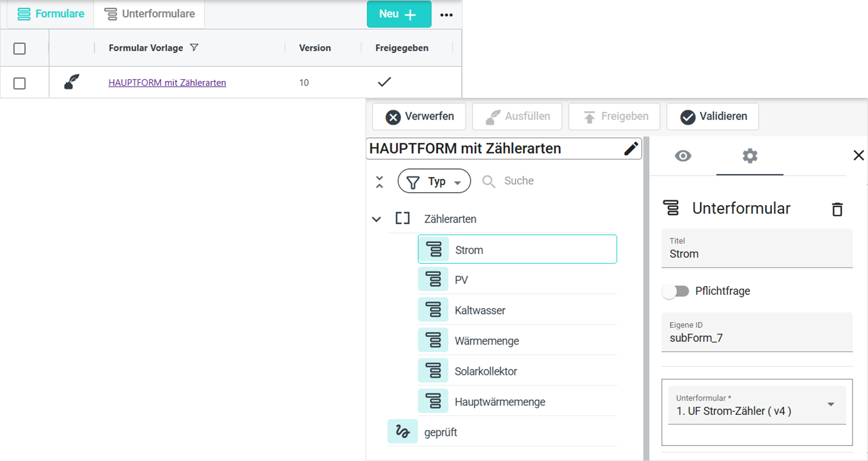
Task: Open the Unterformulare tab
Action: coord(150,14)
